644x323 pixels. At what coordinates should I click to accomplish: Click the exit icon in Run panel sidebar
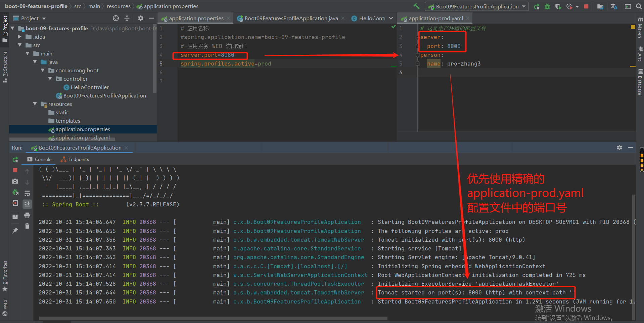[15, 203]
